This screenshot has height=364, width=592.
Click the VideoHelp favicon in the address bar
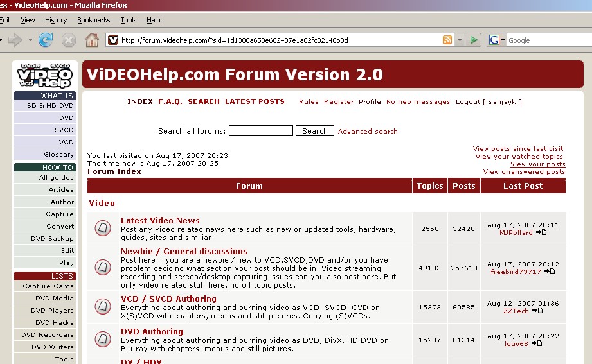tap(113, 40)
